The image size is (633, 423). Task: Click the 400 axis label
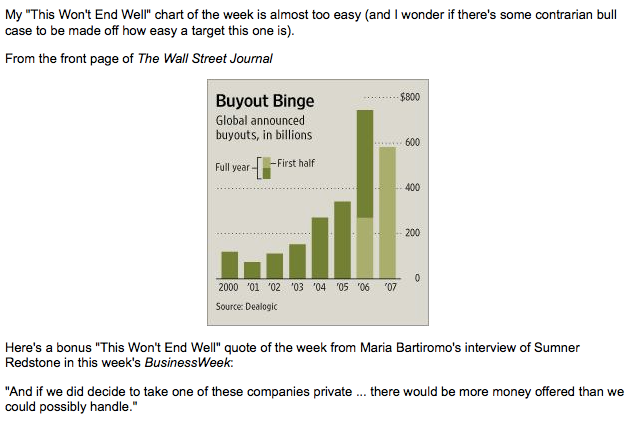[411, 188]
